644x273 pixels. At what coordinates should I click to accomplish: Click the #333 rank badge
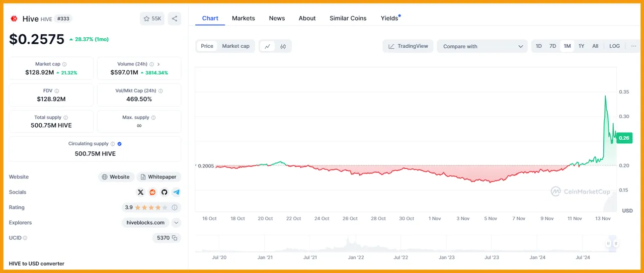coord(64,19)
